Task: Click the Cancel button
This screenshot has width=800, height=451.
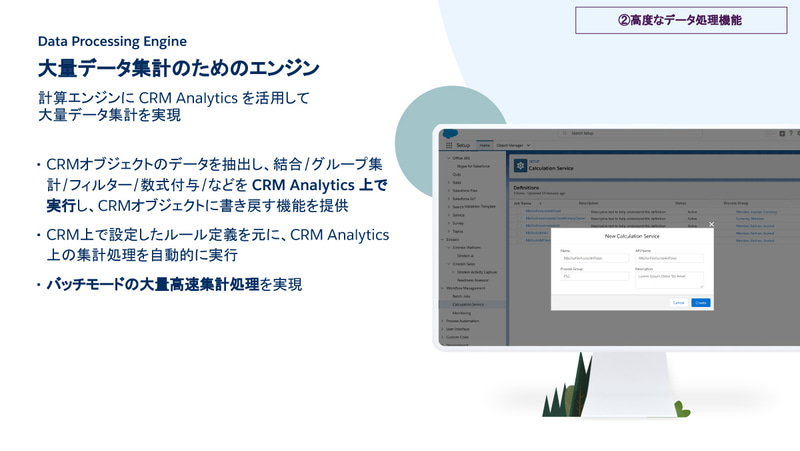Action: [679, 303]
